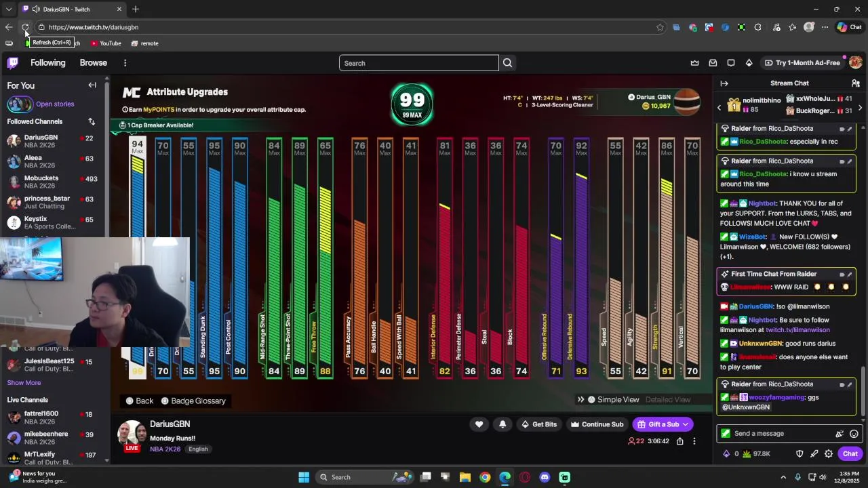The height and width of the screenshot is (488, 868).
Task: Open chat settings gear icon
Action: tap(829, 454)
